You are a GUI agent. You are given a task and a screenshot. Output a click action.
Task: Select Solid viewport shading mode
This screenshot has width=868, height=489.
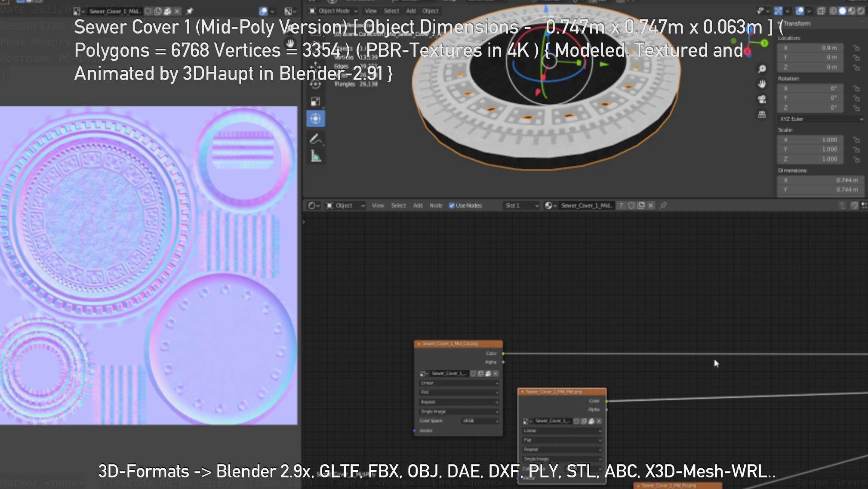tap(843, 11)
